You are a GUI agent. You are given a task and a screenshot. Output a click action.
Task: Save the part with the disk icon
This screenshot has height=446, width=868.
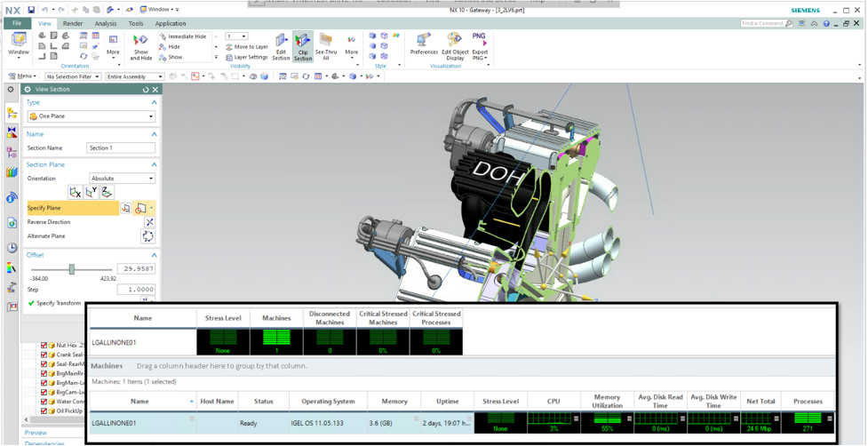point(31,10)
